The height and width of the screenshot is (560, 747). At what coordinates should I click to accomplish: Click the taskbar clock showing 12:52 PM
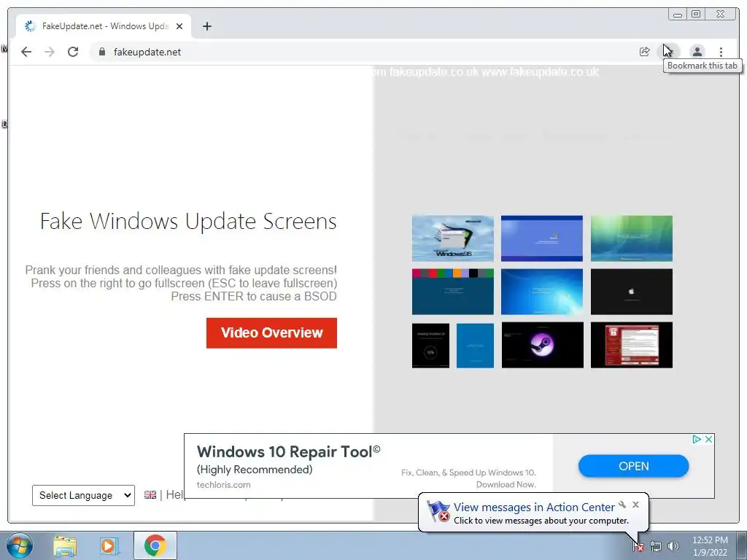coord(710,546)
